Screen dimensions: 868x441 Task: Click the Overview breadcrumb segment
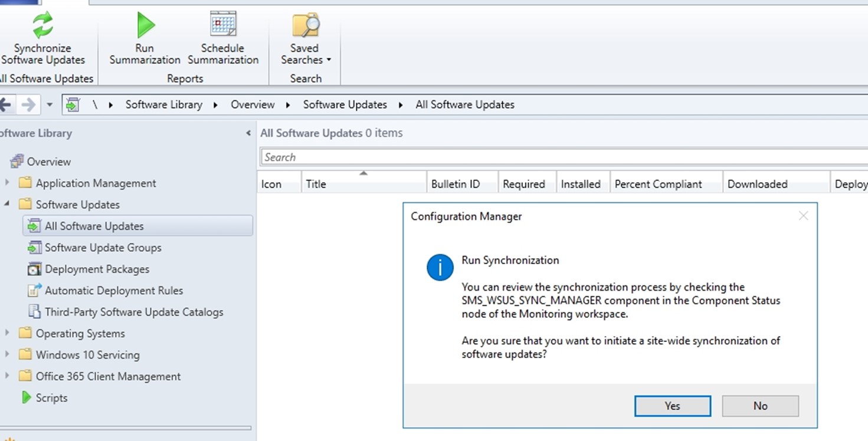[253, 104]
